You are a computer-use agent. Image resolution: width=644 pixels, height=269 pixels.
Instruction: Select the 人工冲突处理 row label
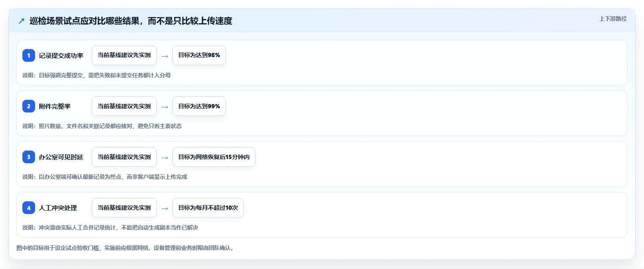point(58,208)
